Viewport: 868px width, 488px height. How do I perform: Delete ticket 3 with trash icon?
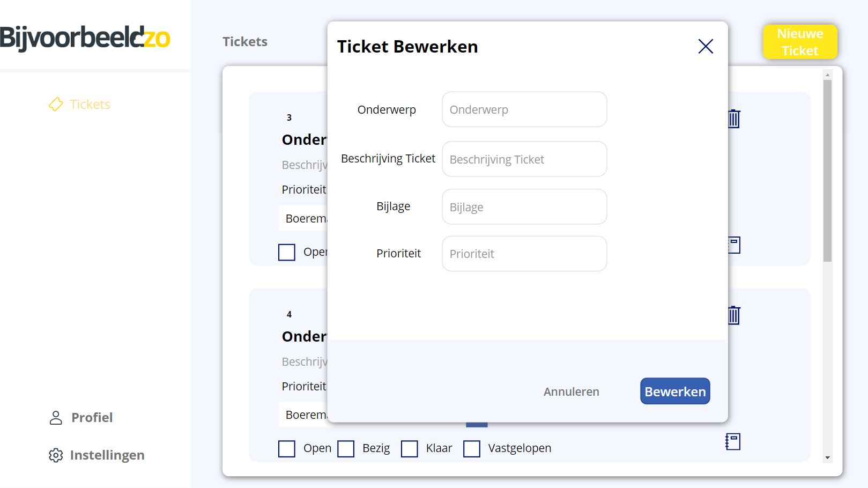734,119
